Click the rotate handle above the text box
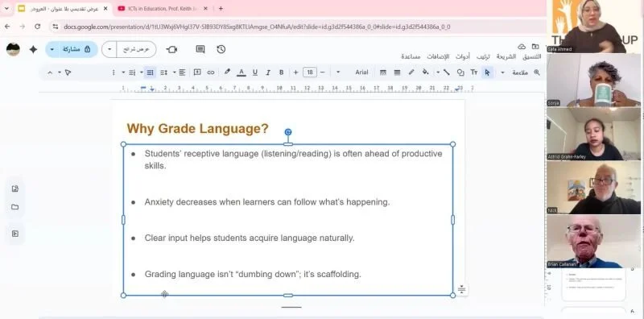 [288, 132]
